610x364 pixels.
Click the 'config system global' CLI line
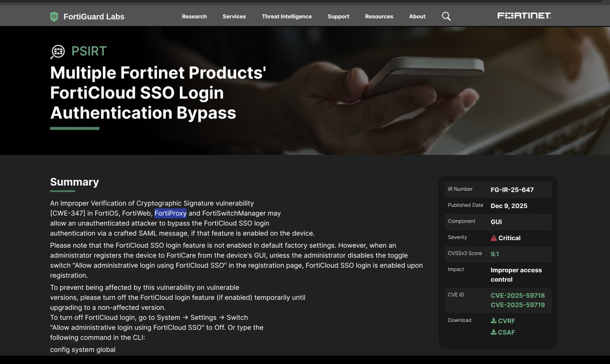click(83, 349)
